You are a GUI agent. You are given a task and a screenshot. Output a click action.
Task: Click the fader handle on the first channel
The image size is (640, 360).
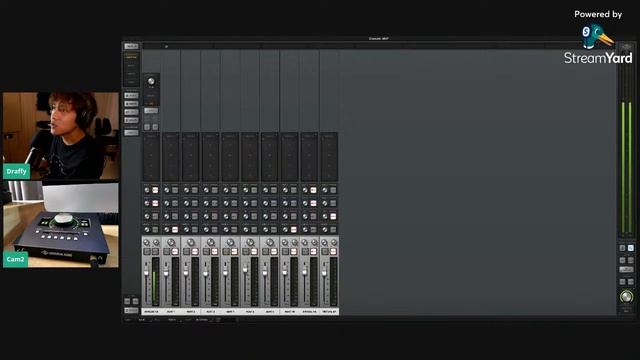coord(146,273)
